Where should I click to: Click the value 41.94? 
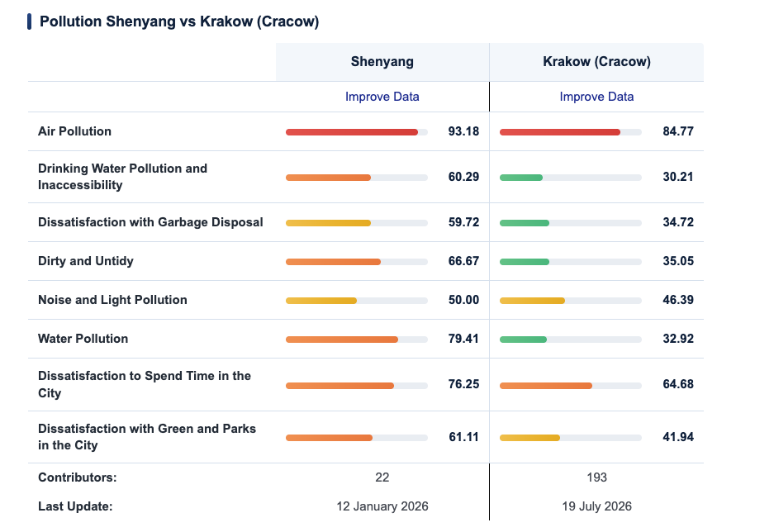click(677, 437)
